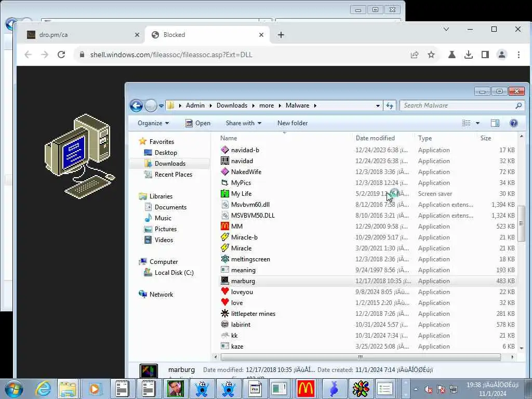Close the Blocked tab
This screenshot has height=399, width=532.
[x=261, y=35]
